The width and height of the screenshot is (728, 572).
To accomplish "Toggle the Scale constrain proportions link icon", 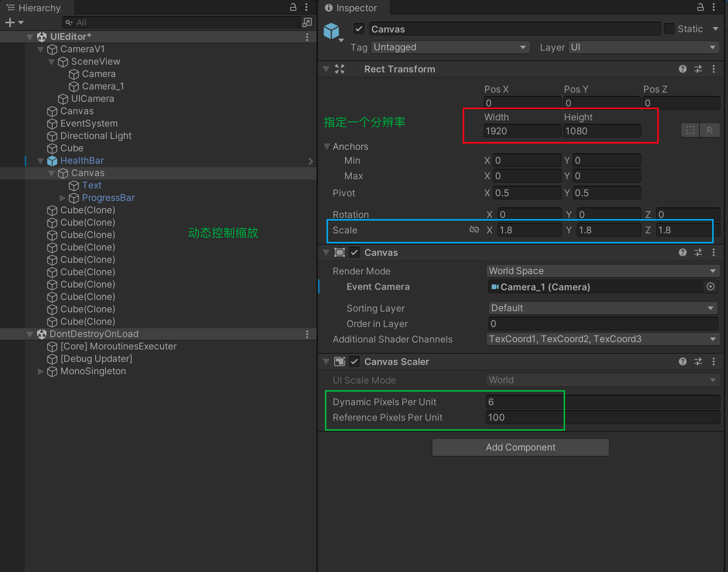I will pyautogui.click(x=474, y=230).
